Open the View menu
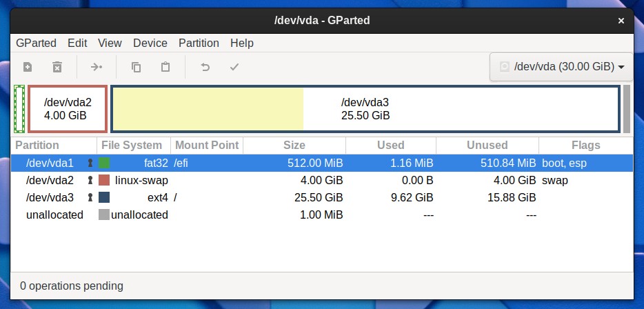This screenshot has width=644, height=309. tap(110, 43)
